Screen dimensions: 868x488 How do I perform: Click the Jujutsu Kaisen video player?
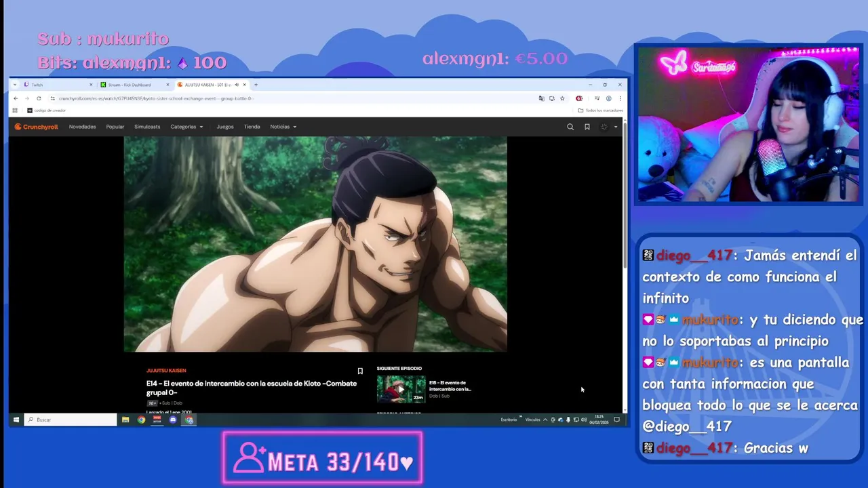pyautogui.click(x=315, y=244)
